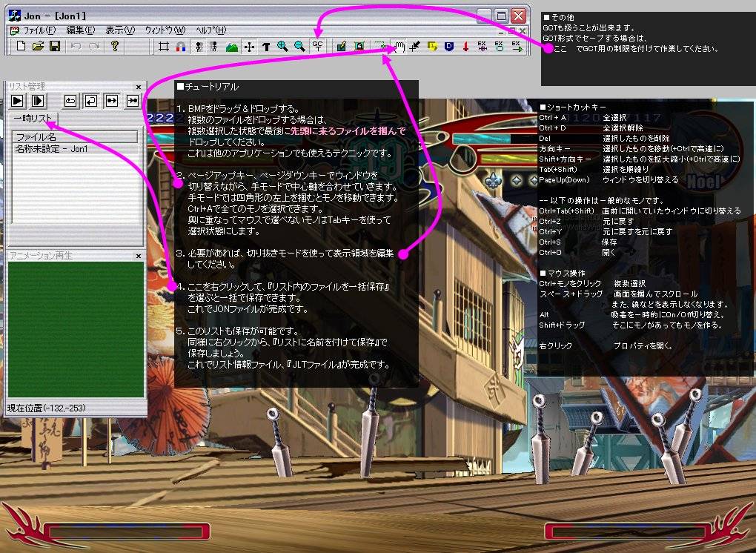Click the magnet snap icon
This screenshot has width=756, height=553.
pos(180,46)
